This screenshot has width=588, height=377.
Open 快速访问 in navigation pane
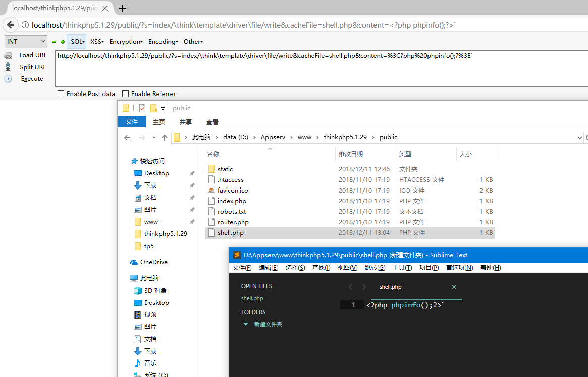[x=152, y=161]
